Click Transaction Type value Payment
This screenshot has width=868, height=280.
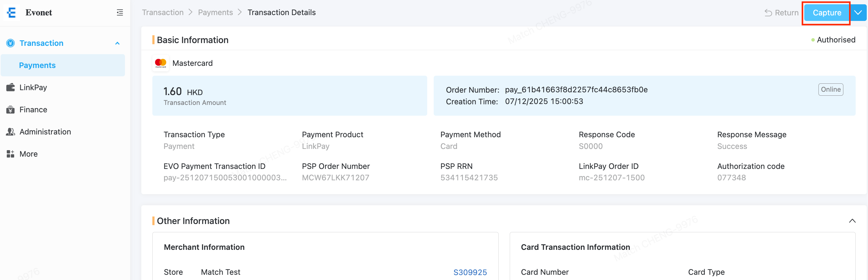pyautogui.click(x=179, y=146)
